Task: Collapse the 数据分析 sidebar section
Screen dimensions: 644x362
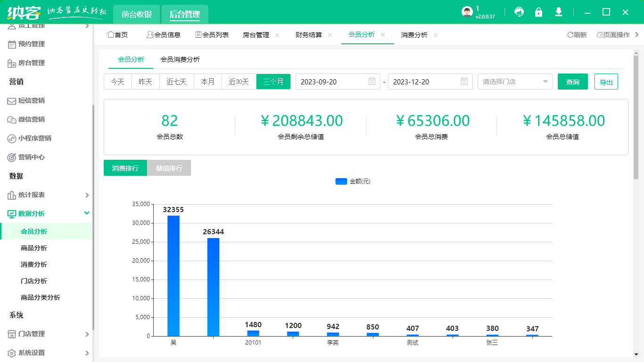Action: pos(87,213)
